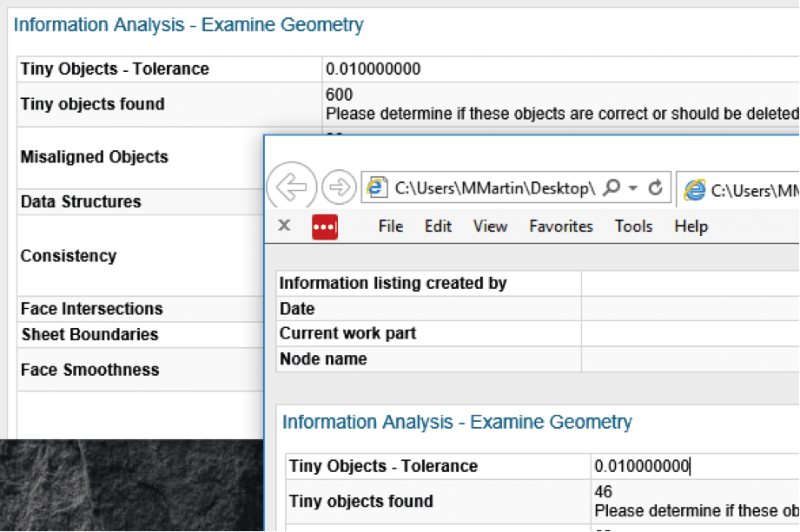800x532 pixels.
Task: Refresh the page with the reload icon
Action: (x=655, y=187)
